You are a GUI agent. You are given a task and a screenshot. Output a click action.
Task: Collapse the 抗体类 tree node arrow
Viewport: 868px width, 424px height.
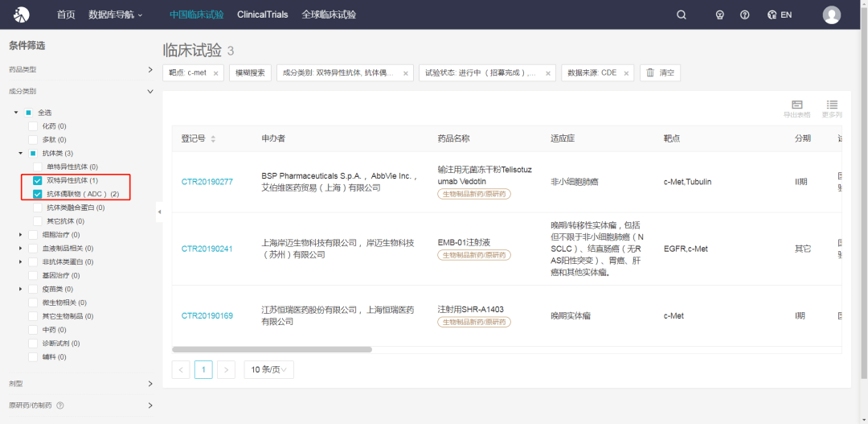20,153
